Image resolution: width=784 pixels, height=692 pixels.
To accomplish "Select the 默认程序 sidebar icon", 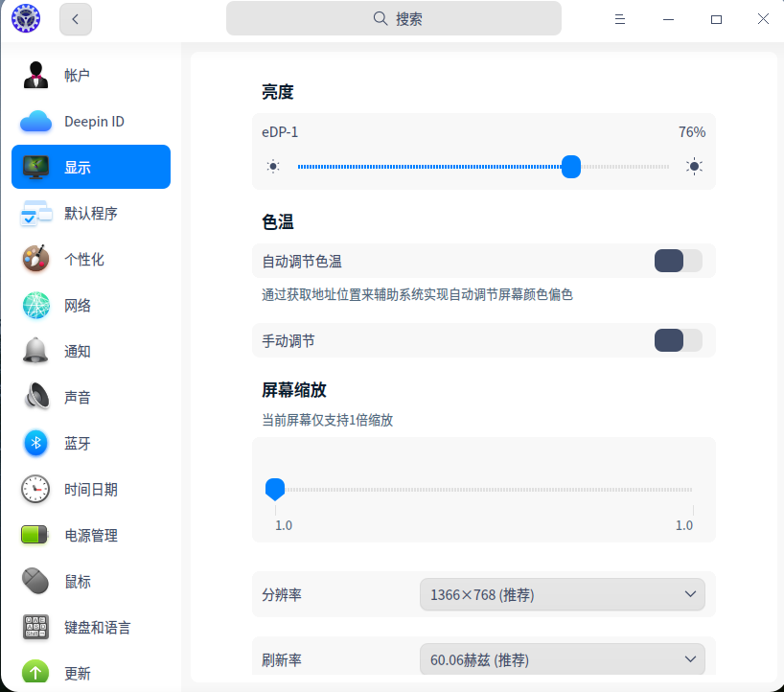I will [36, 214].
